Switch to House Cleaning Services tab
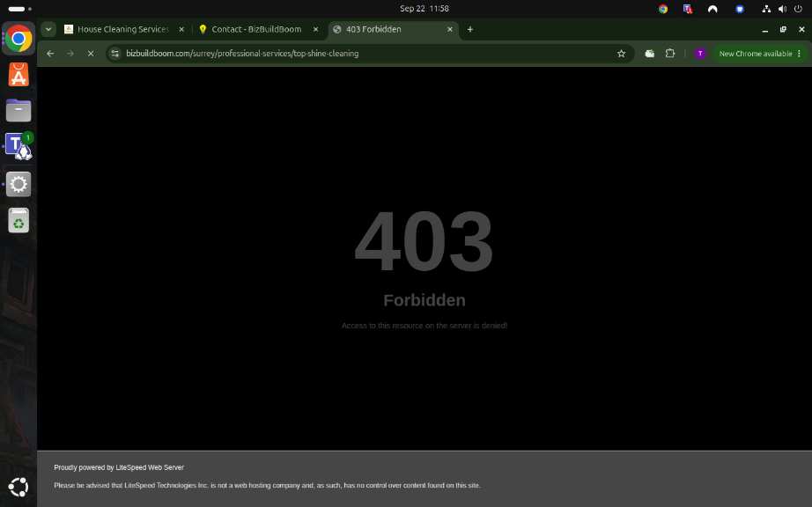The width and height of the screenshot is (812, 507). click(x=123, y=30)
